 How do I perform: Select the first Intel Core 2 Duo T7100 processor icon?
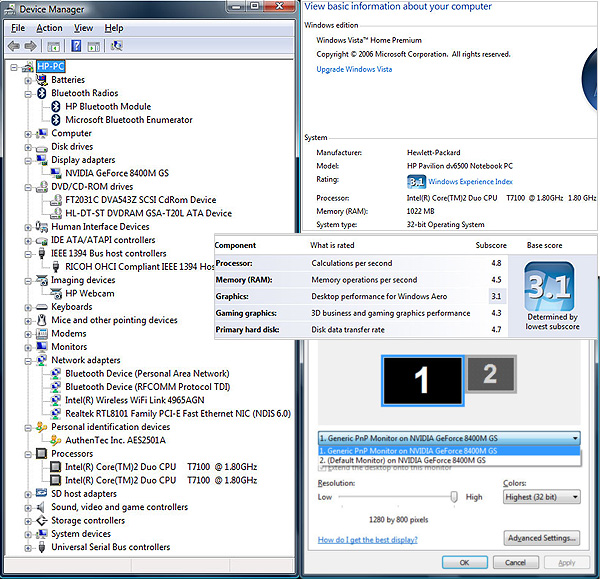56,467
